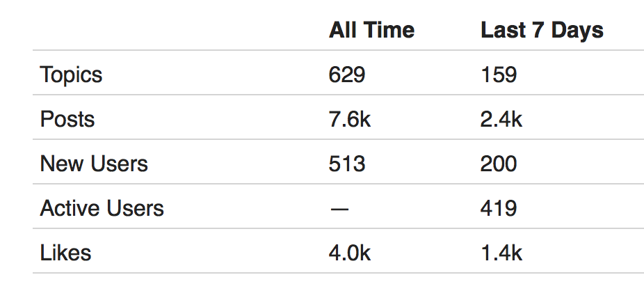Click the All Time topics count 629

click(x=346, y=74)
